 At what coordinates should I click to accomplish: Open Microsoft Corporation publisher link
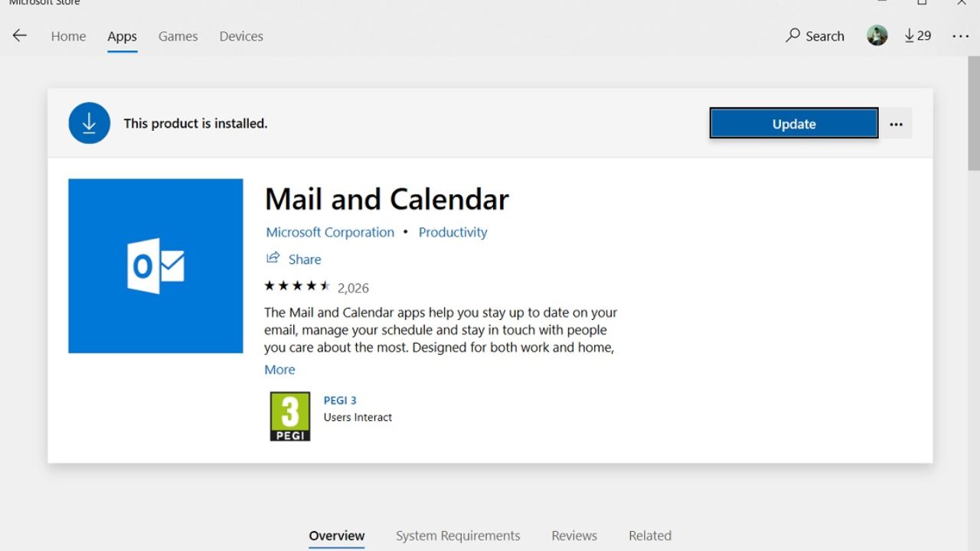click(330, 232)
